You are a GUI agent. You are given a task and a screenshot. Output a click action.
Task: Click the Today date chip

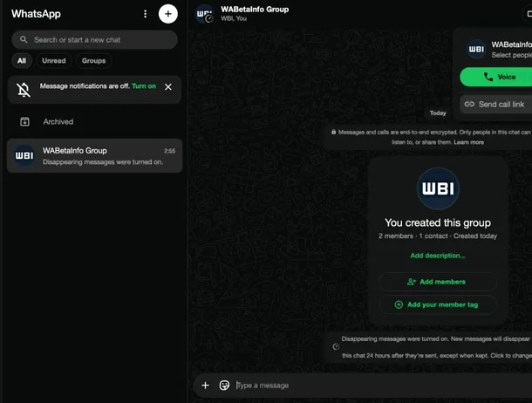point(438,113)
